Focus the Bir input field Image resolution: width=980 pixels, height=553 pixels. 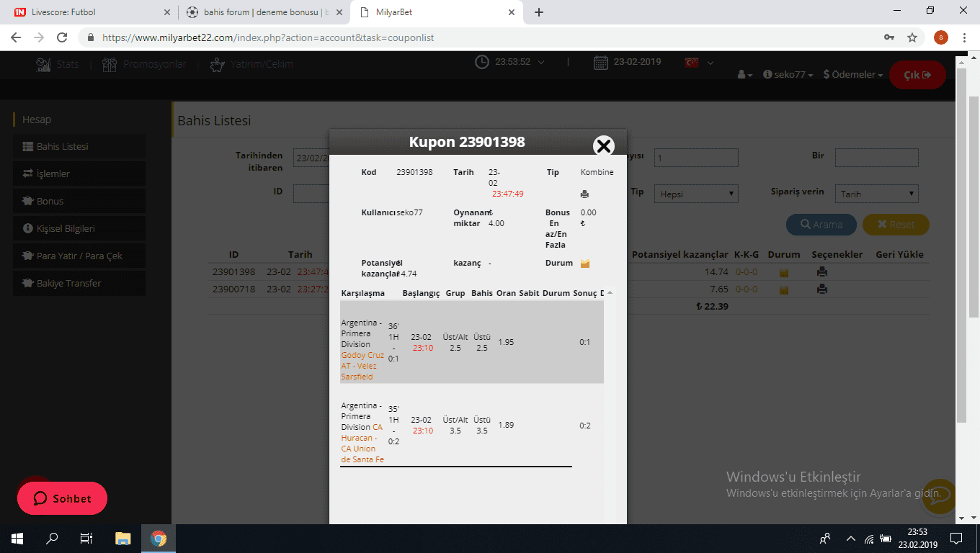(877, 158)
